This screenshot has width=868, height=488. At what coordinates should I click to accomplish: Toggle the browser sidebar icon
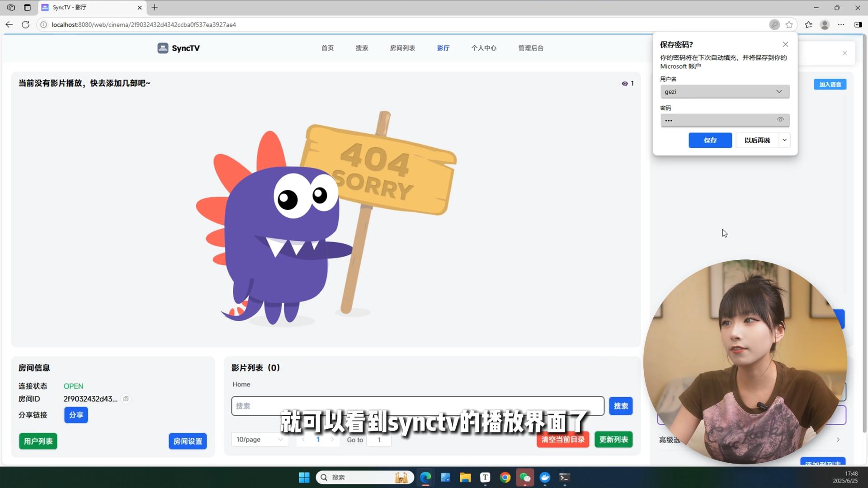858,25
